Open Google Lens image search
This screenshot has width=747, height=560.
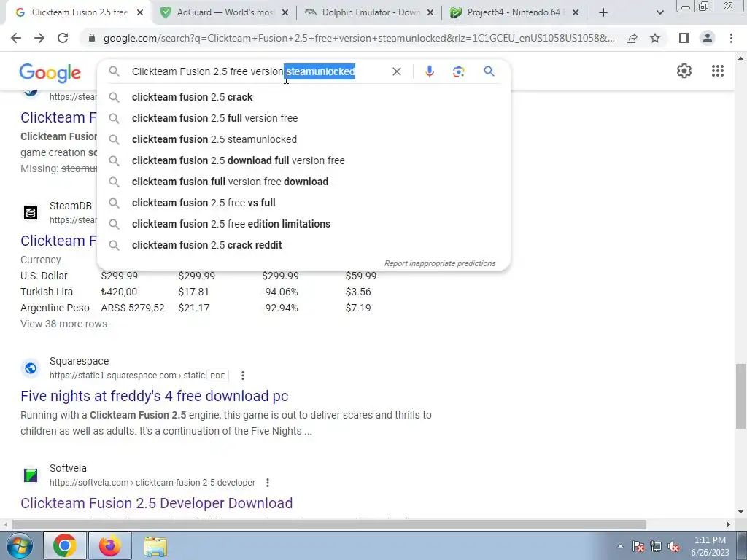(458, 71)
